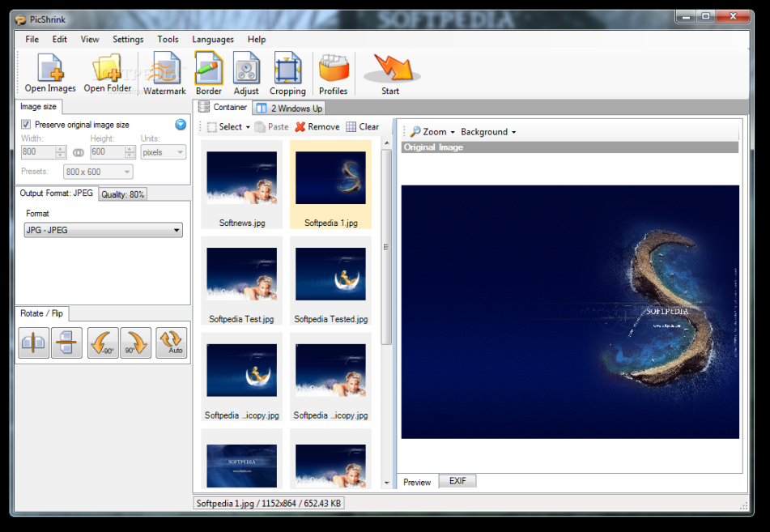The height and width of the screenshot is (532, 770).
Task: Open the View menu
Action: tap(90, 40)
